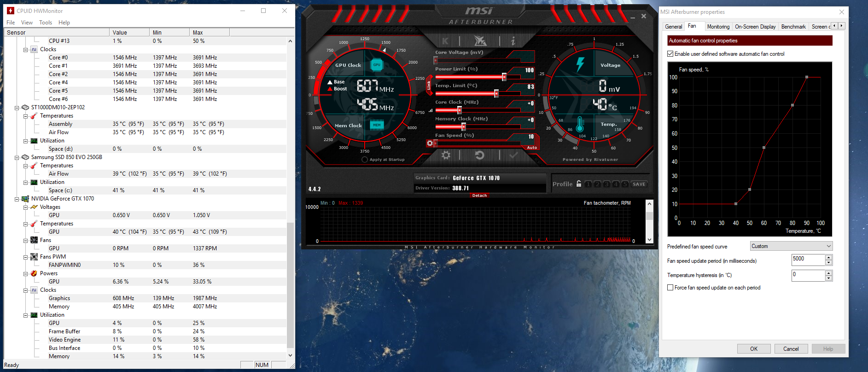
Task: Launch Kombustor with the K icon
Action: point(445,41)
